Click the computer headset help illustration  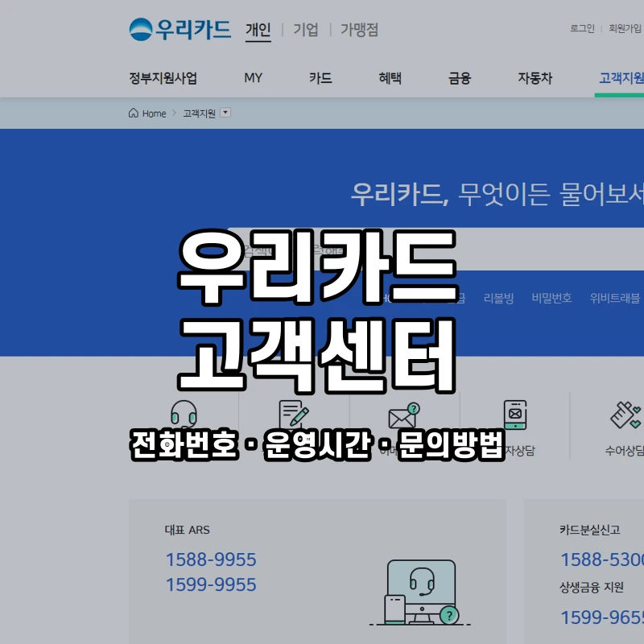(x=419, y=592)
